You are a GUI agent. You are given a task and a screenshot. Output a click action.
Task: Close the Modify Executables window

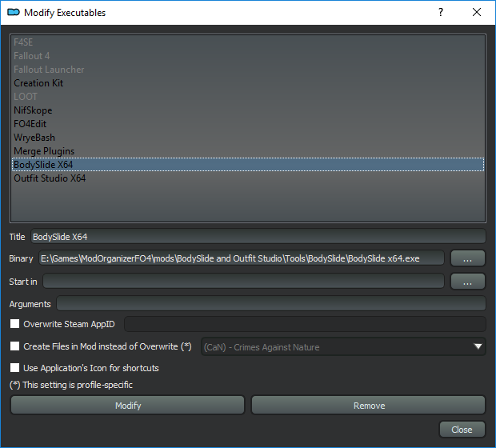477,12
